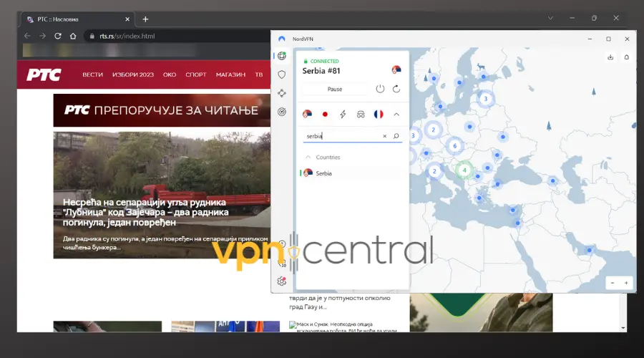The height and width of the screenshot is (358, 644).
Task: Choose Onion over VPN glasses icon
Action: pos(361,115)
